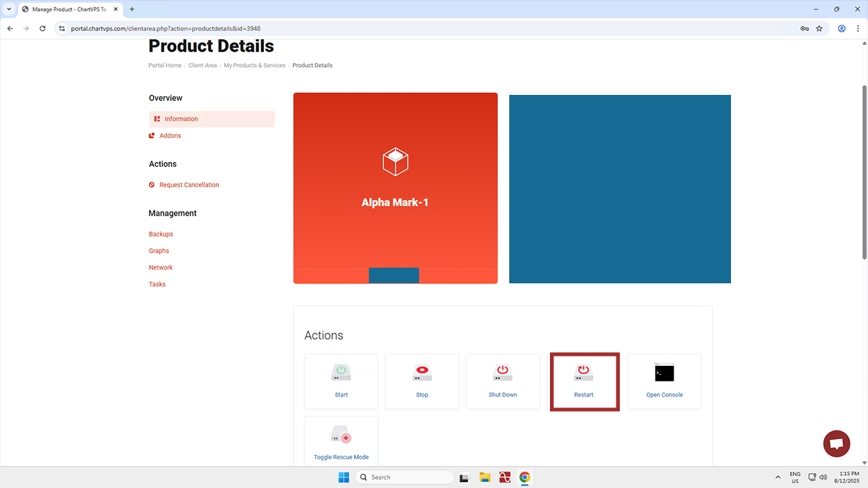Screen dimensions: 868x488
Task: Open the Backups management link
Action: (161, 235)
